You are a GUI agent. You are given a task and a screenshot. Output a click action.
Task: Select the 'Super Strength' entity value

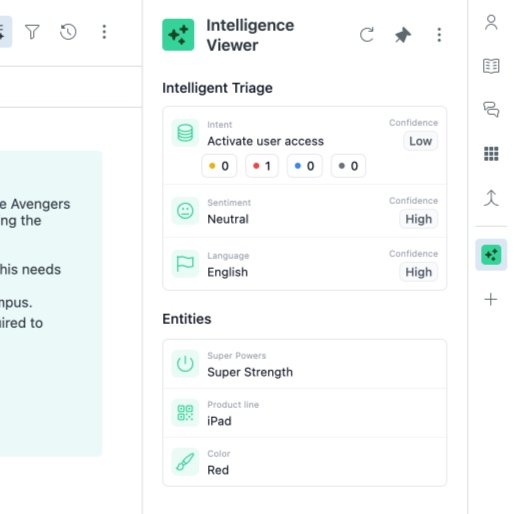(250, 372)
